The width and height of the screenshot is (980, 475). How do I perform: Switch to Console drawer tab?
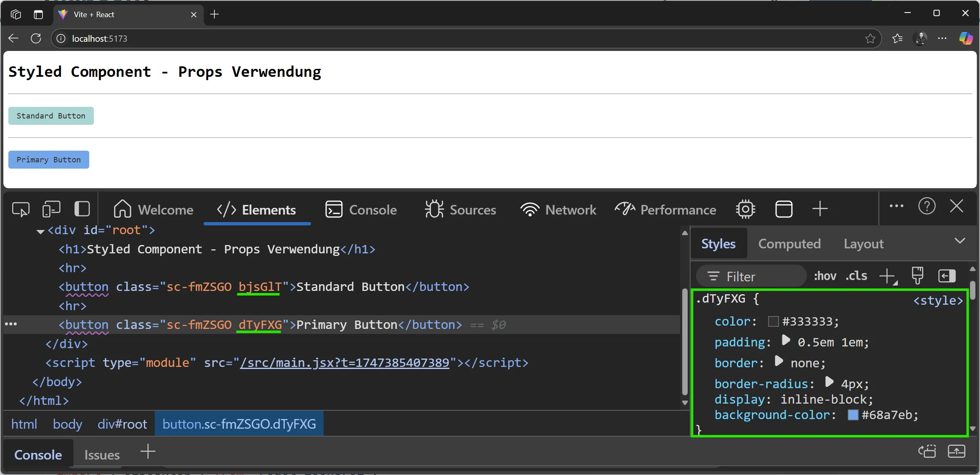[38, 455]
